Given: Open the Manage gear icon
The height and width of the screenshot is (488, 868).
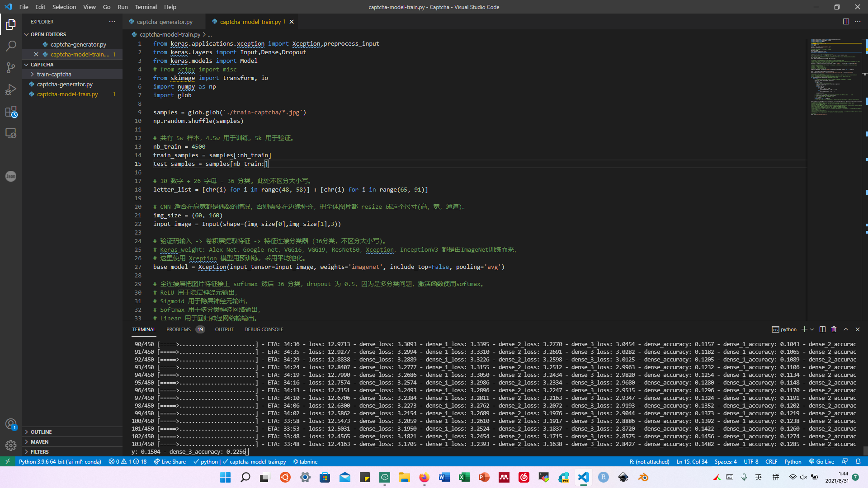Looking at the screenshot, I should point(11,446).
